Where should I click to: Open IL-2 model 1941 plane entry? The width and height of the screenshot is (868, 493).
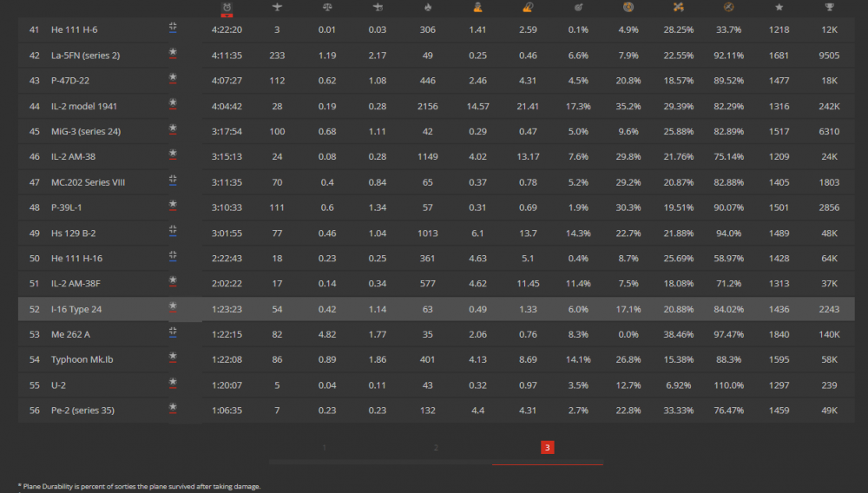coord(84,106)
